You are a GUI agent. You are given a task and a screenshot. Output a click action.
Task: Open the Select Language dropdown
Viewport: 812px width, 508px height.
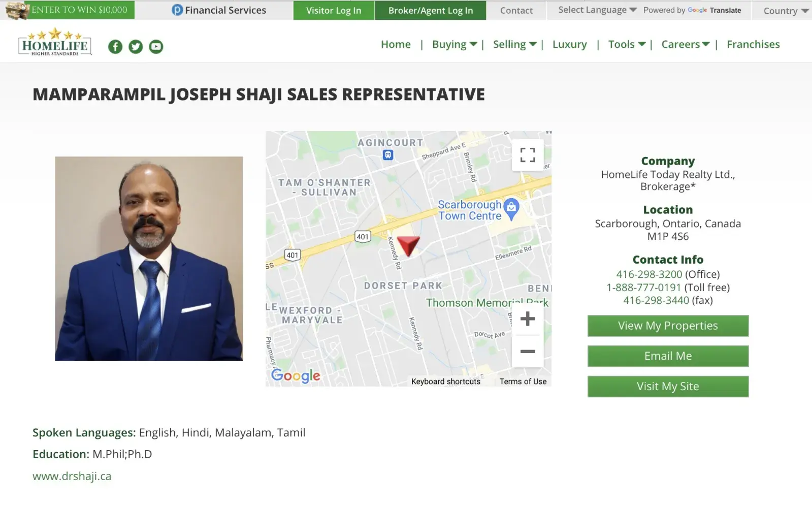click(597, 10)
